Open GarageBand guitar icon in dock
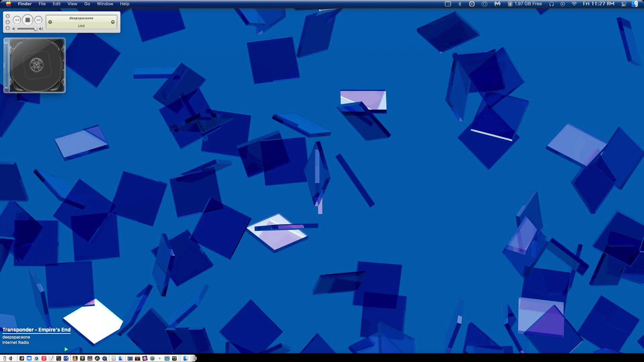Viewport: 644px width, 362px height. (75, 358)
